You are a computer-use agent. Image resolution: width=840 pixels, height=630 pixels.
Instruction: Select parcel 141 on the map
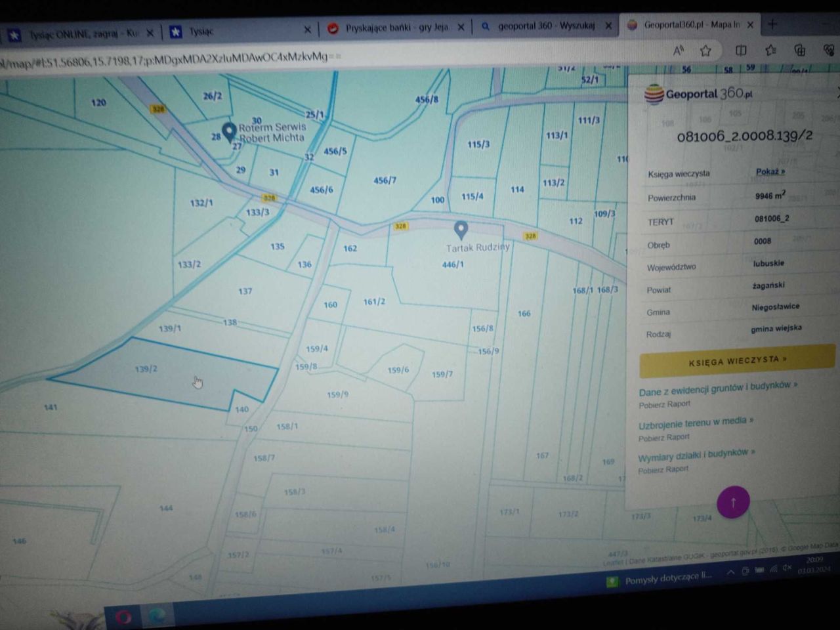[51, 407]
